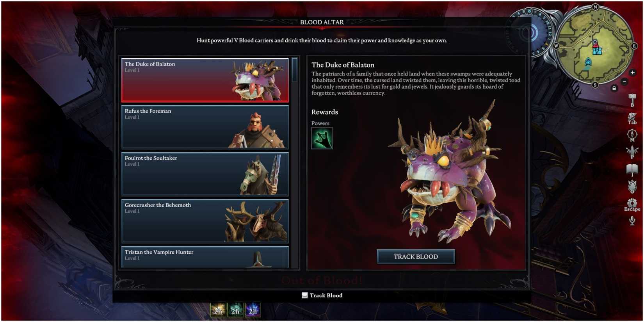Open the map compass icon labeled M
The height and width of the screenshot is (322, 644).
[632, 135]
